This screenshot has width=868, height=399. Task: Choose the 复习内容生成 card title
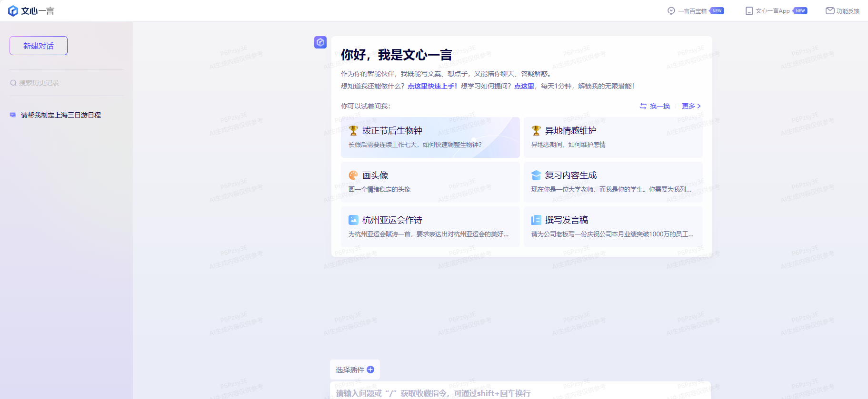point(571,175)
